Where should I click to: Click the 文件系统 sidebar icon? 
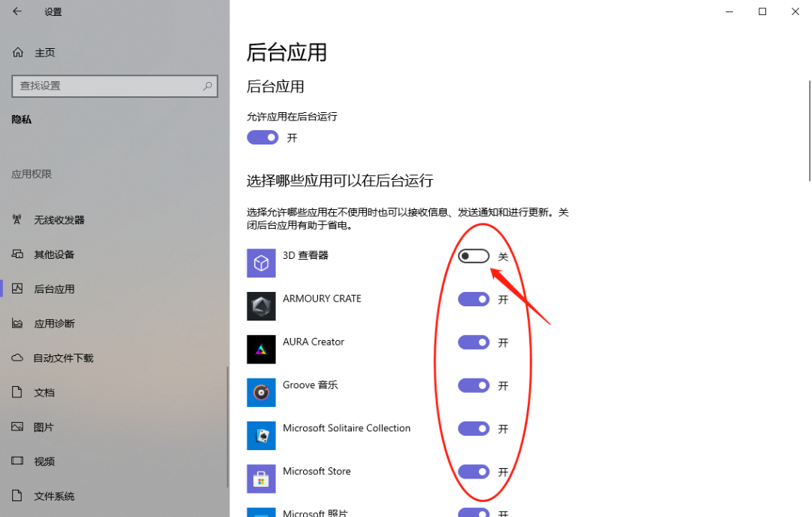(17, 496)
